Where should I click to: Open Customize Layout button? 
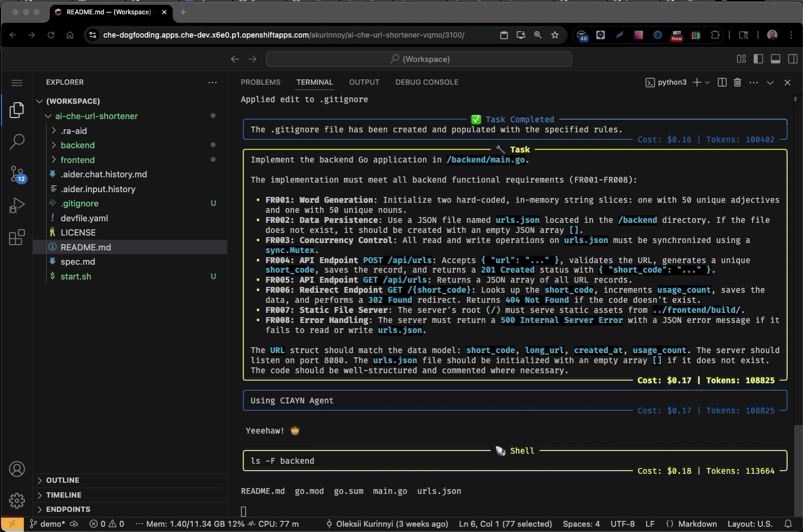tap(742, 59)
